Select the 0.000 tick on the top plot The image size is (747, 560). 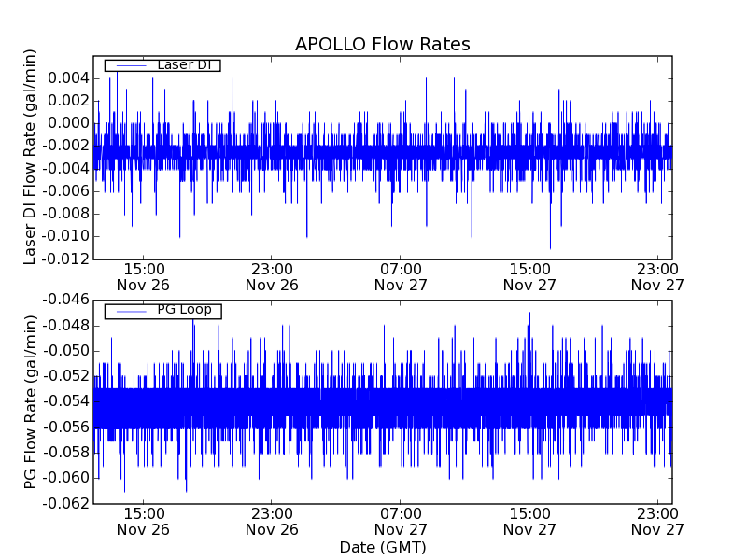[x=68, y=123]
